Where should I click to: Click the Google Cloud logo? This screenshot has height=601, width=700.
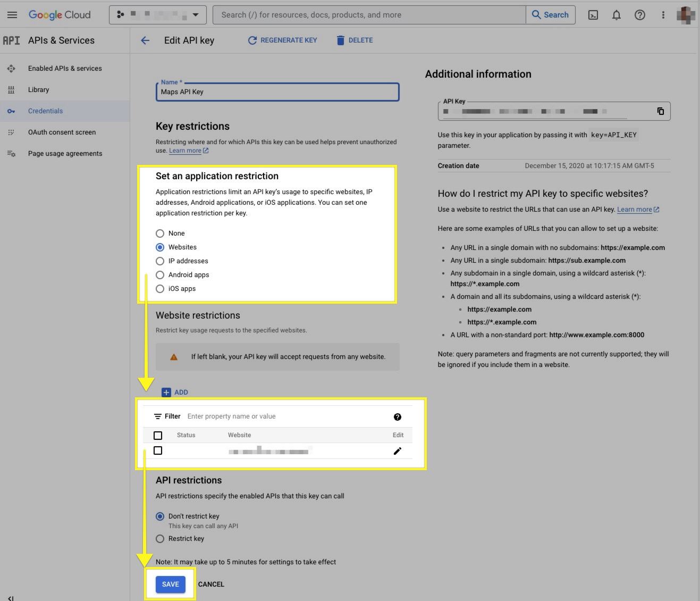(x=60, y=15)
